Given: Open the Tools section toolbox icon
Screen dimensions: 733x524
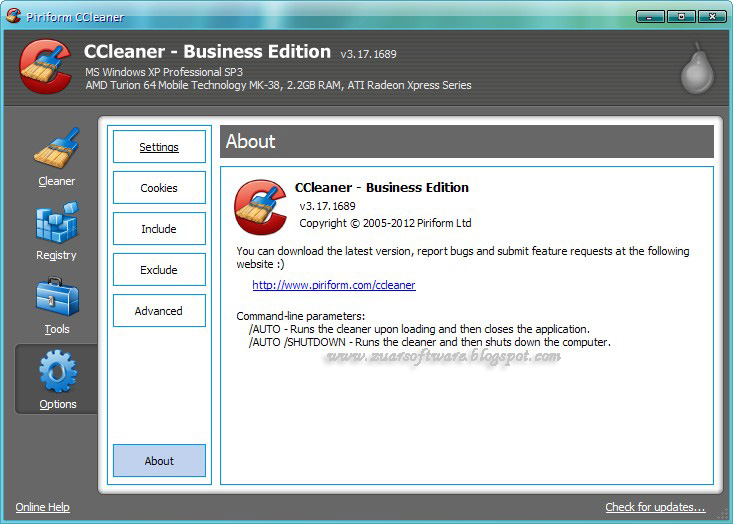Looking at the screenshot, I should pos(57,297).
